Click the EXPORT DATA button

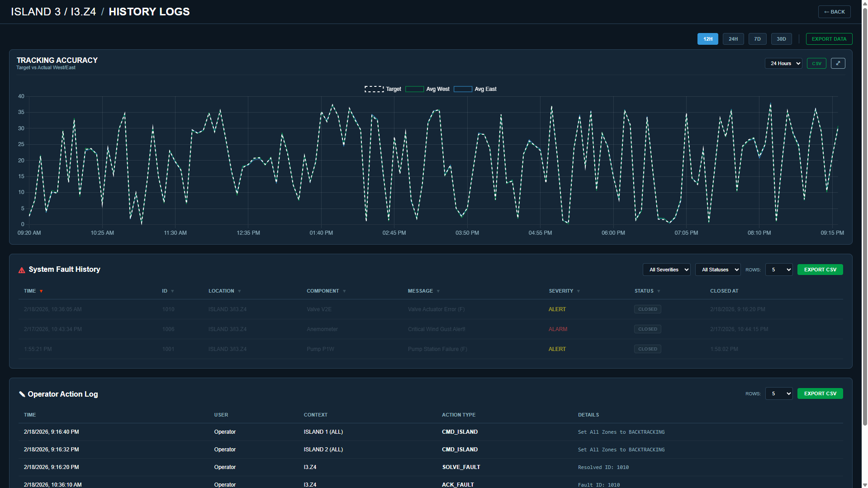tap(829, 39)
